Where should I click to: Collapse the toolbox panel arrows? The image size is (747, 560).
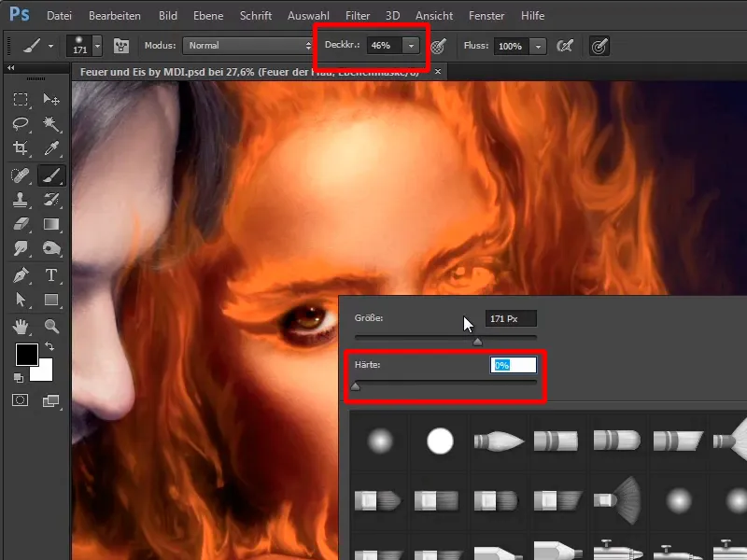tap(11, 68)
